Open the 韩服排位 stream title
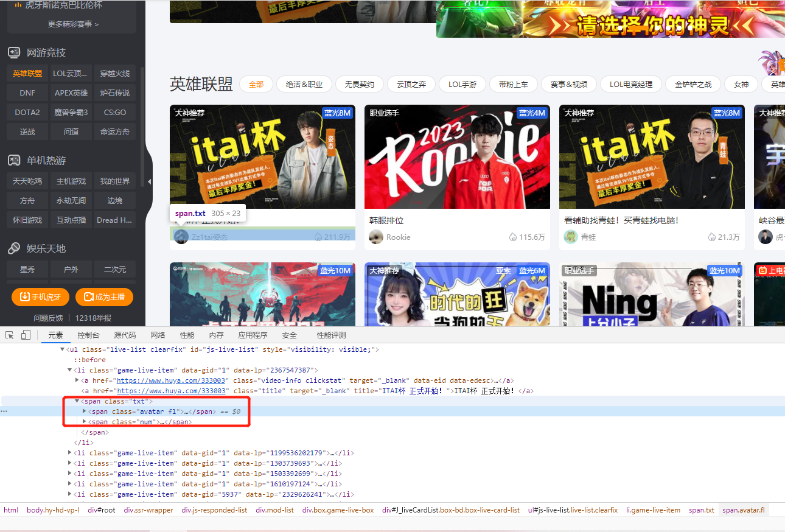 (386, 220)
